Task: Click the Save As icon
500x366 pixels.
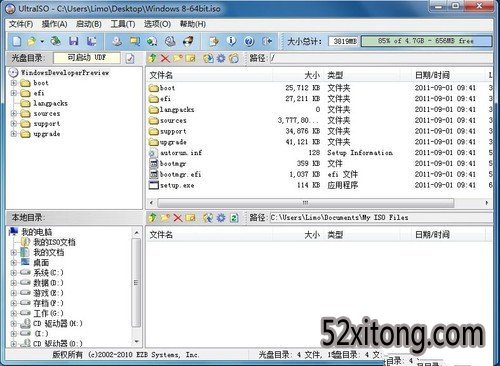Action: tap(91, 41)
